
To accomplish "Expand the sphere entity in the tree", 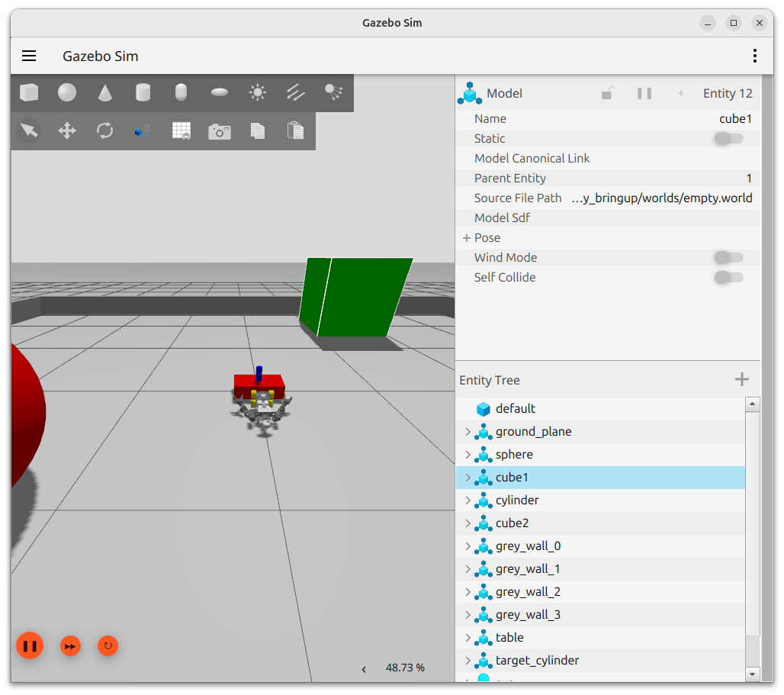I will tap(468, 455).
